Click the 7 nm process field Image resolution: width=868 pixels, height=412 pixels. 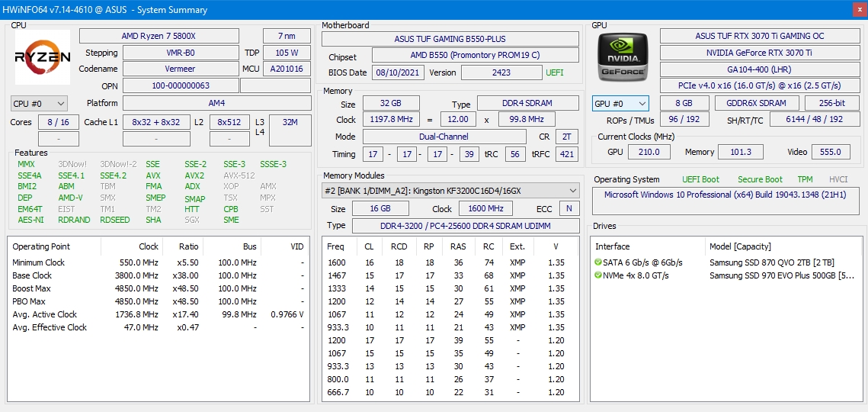[287, 36]
